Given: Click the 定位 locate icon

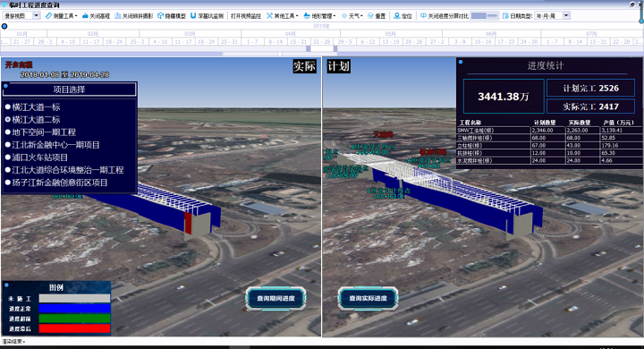Looking at the screenshot, I should [x=397, y=15].
